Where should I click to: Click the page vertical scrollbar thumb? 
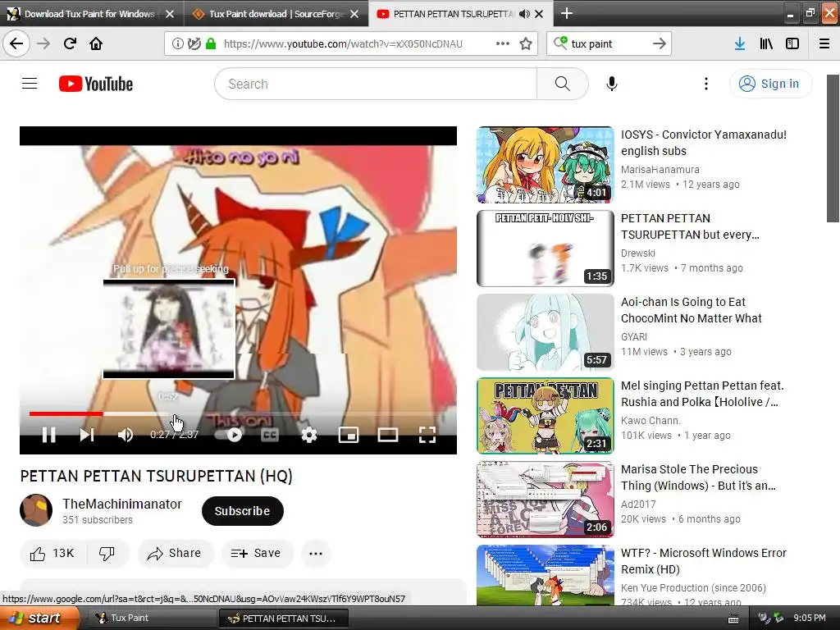(x=833, y=148)
